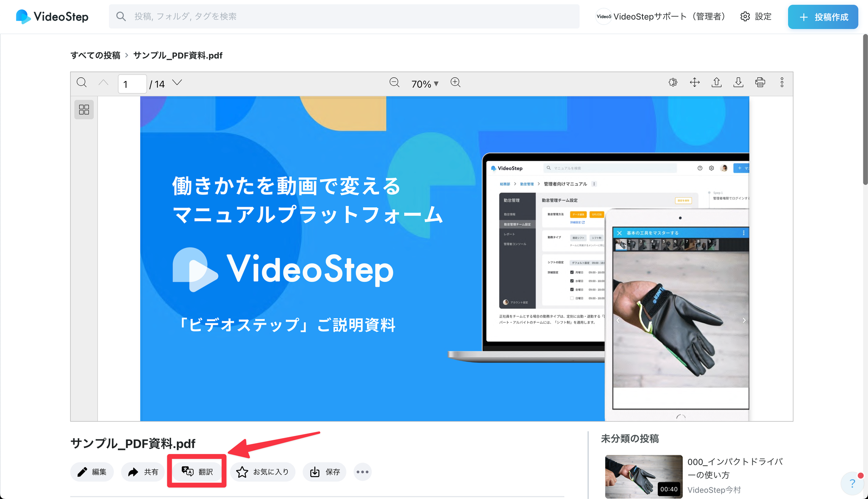The image size is (868, 499).
Task: Open the 設定 settings menu
Action: (756, 17)
